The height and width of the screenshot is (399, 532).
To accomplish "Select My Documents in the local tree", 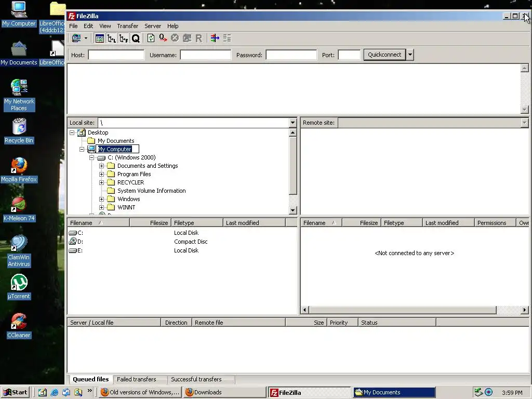I will point(116,141).
